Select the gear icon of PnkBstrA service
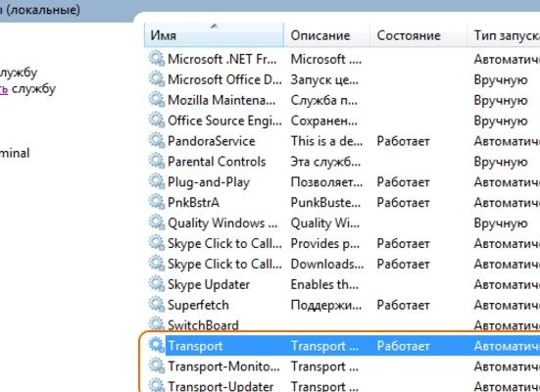Screen dimensions: 540x392 click(157, 202)
